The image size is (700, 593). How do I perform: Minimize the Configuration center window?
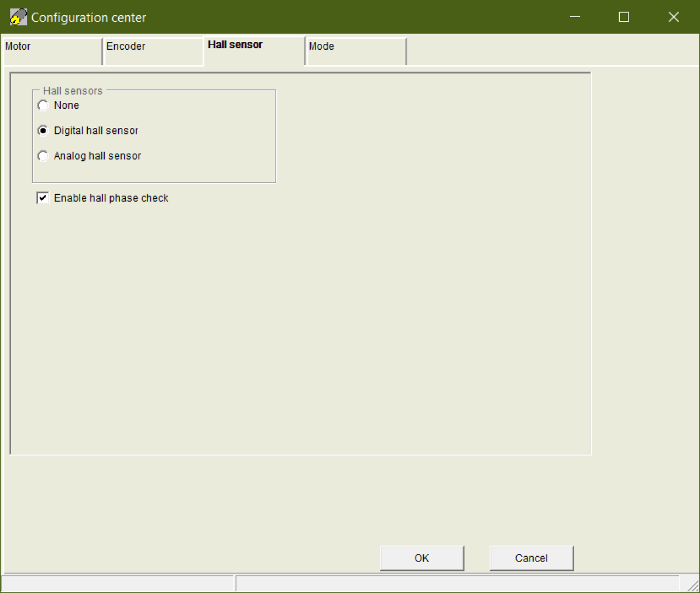575,17
